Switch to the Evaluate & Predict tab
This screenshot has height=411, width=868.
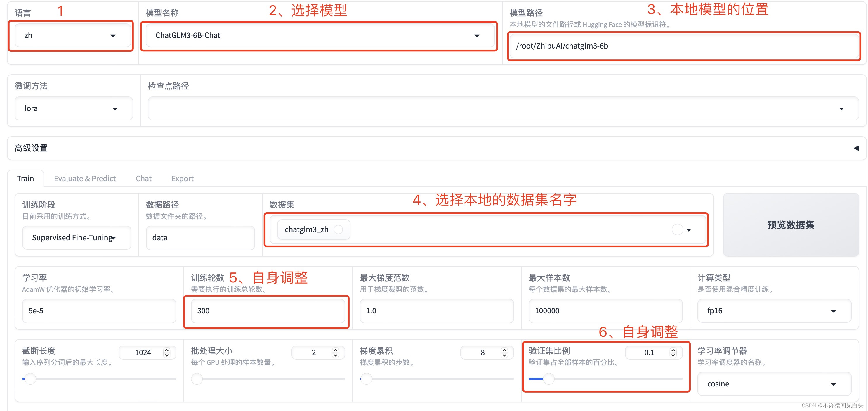(x=85, y=179)
